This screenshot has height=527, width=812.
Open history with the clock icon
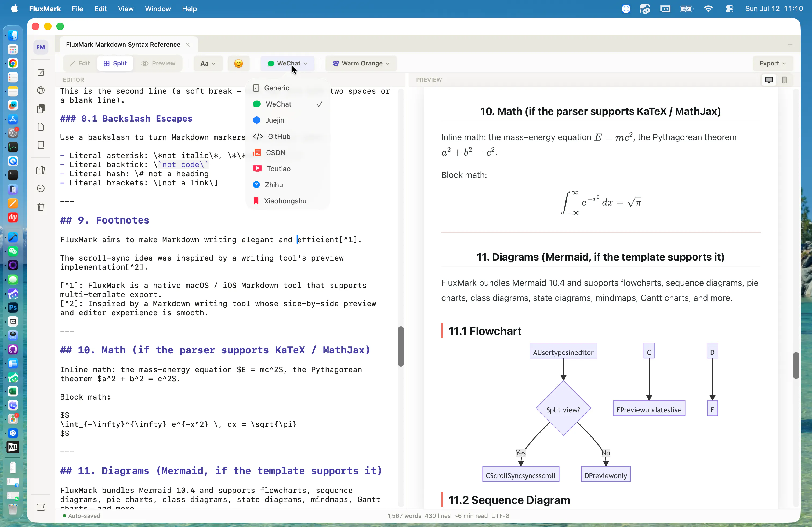point(41,189)
